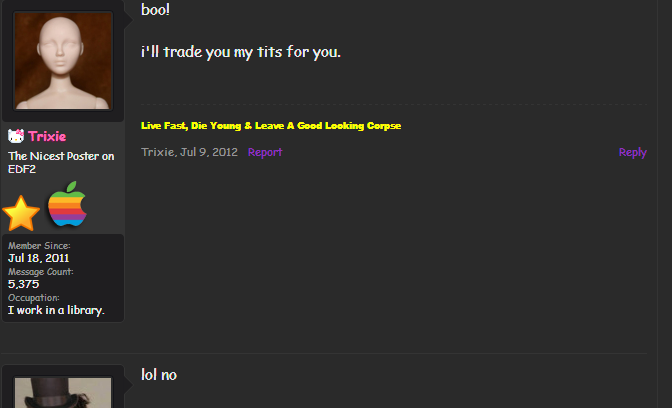Open Trixie's pink username profile link
The height and width of the screenshot is (408, 672).
pyautogui.click(x=47, y=136)
